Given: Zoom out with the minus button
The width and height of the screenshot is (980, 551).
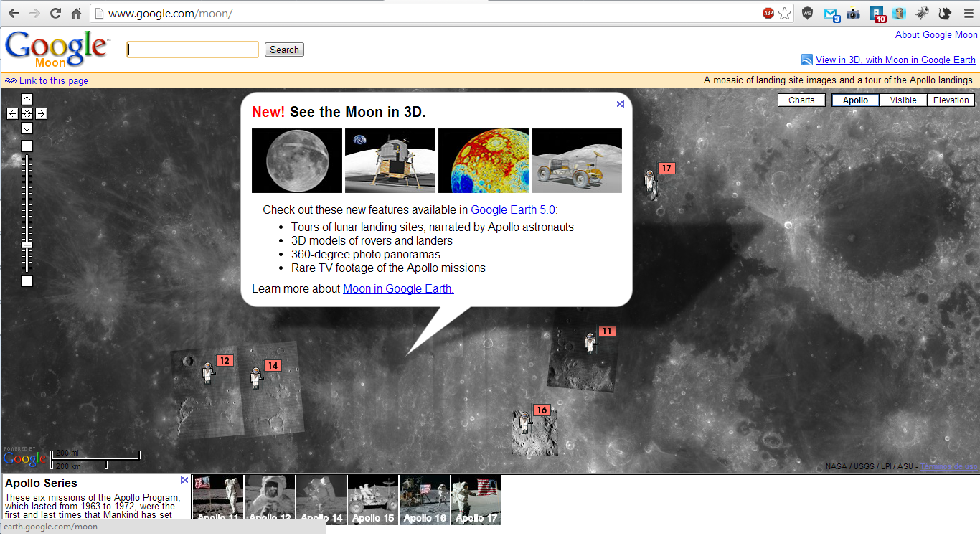Looking at the screenshot, I should click(x=27, y=281).
